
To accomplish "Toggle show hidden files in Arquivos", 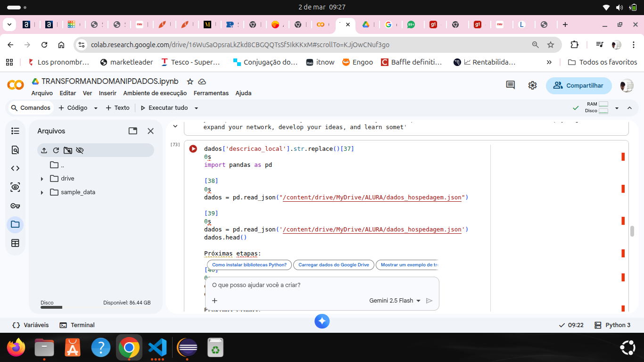I will coord(80,150).
